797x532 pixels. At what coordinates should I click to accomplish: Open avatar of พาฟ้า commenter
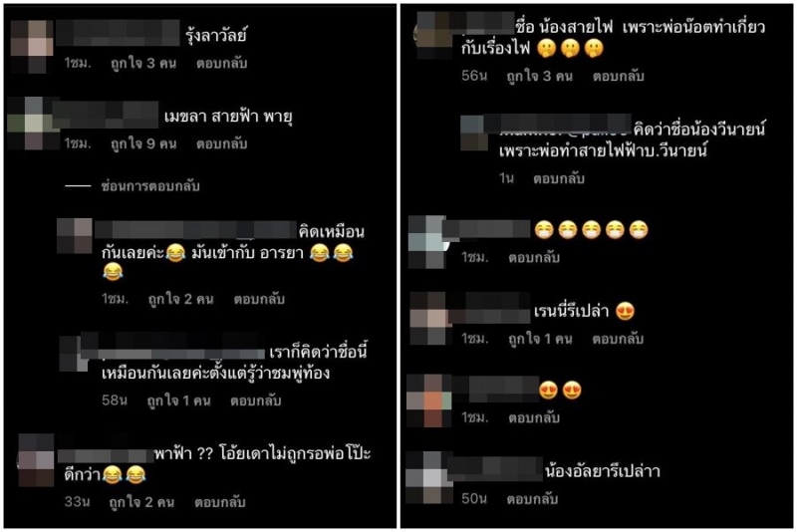click(36, 460)
